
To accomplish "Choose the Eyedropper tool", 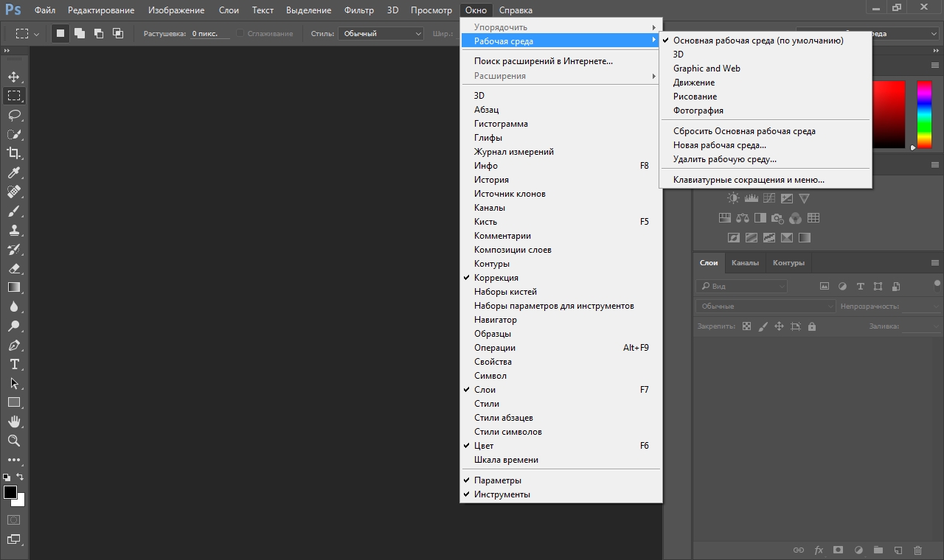I will coord(14,172).
